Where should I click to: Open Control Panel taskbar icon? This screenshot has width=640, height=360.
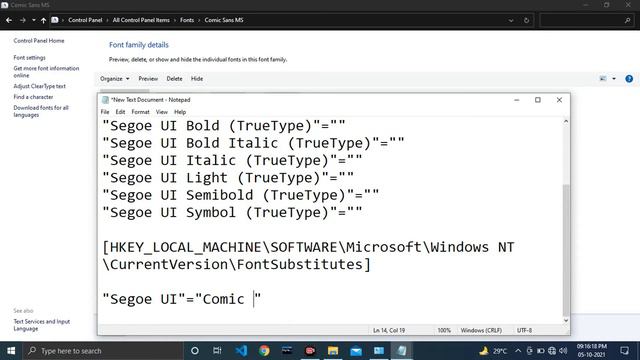click(379, 351)
